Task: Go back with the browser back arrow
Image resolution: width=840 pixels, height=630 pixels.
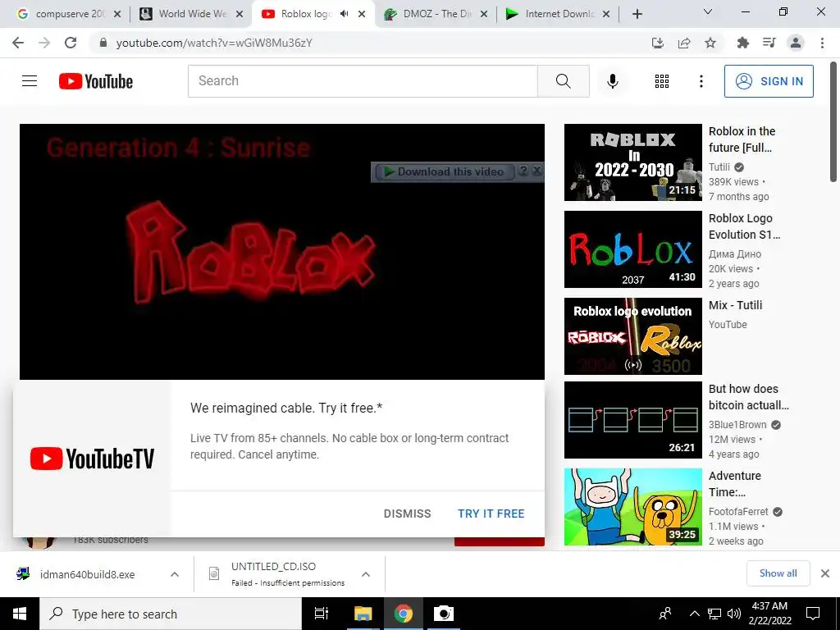Action: (x=18, y=43)
